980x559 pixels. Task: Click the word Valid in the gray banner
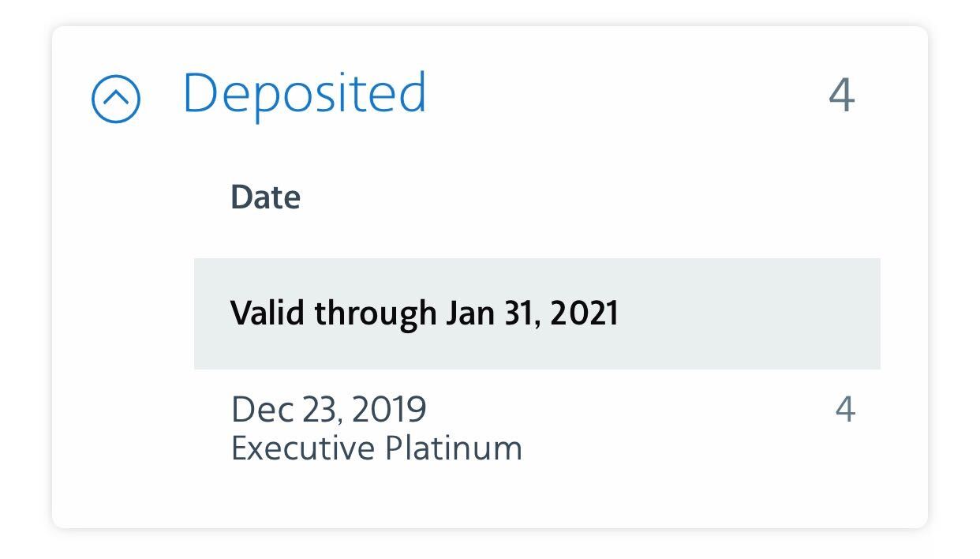[267, 313]
